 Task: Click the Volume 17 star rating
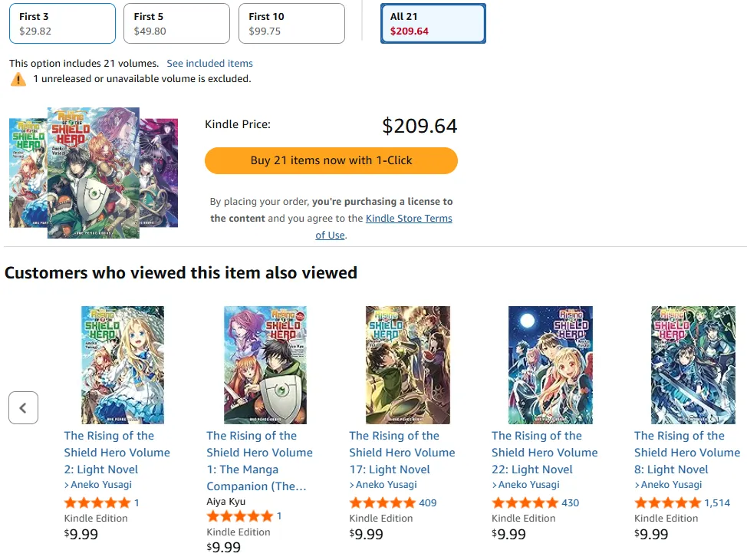point(382,503)
